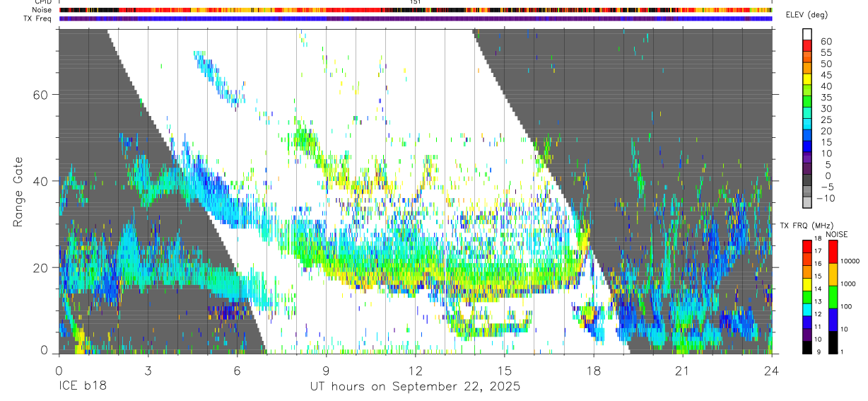Click the '24' tick label on UT hours axis
Viewport: 868px width, 401px height.
772,371
